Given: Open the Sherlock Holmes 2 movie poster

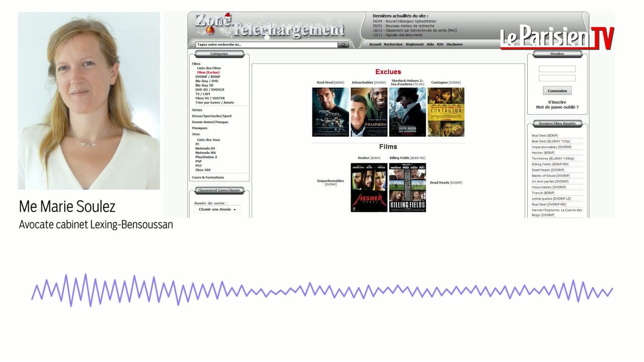Looking at the screenshot, I should pyautogui.click(x=408, y=112).
